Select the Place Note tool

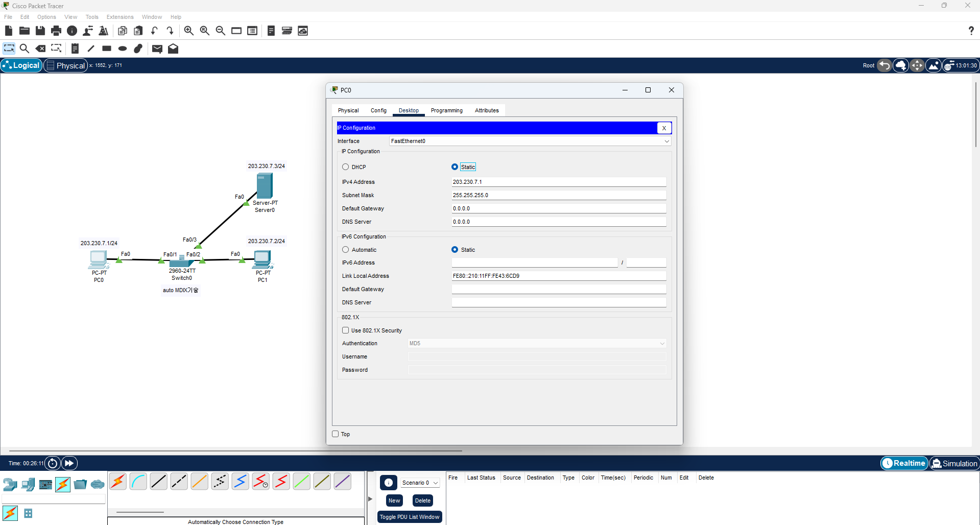click(x=75, y=49)
